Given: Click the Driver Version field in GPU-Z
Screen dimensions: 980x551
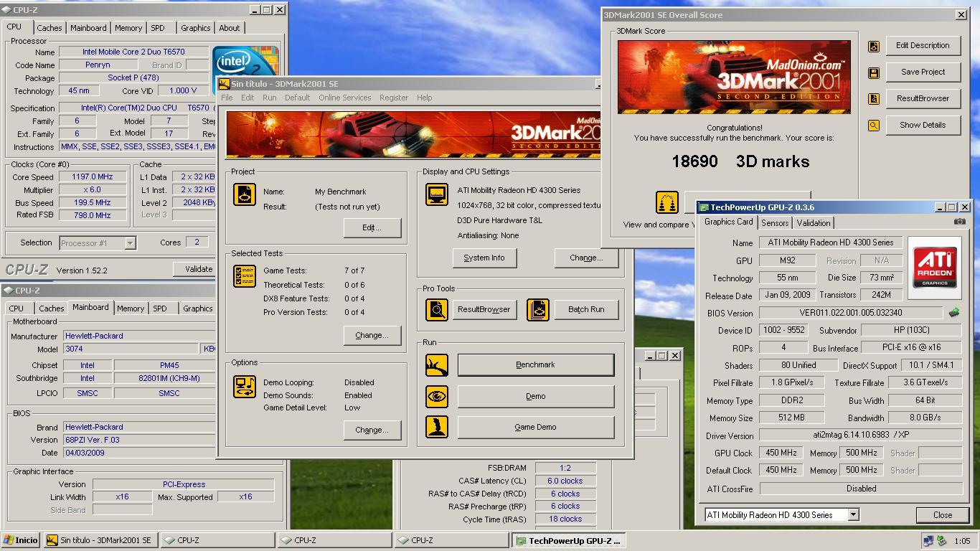Looking at the screenshot, I should (861, 435).
